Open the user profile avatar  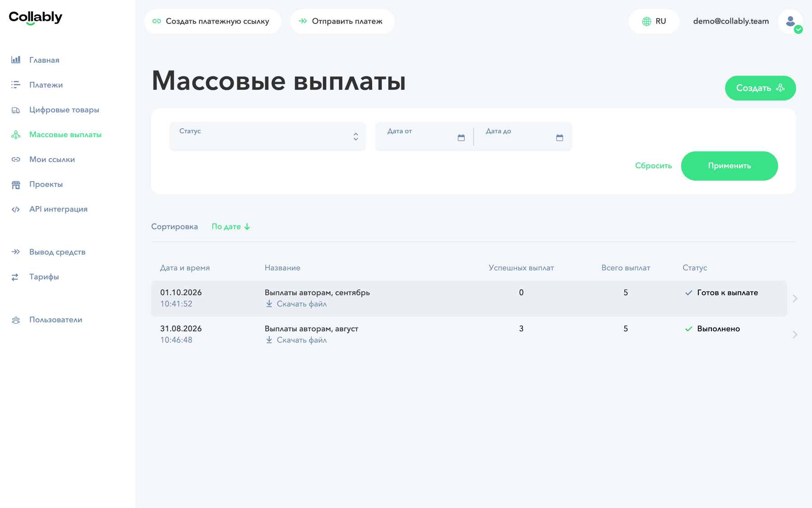click(x=790, y=21)
